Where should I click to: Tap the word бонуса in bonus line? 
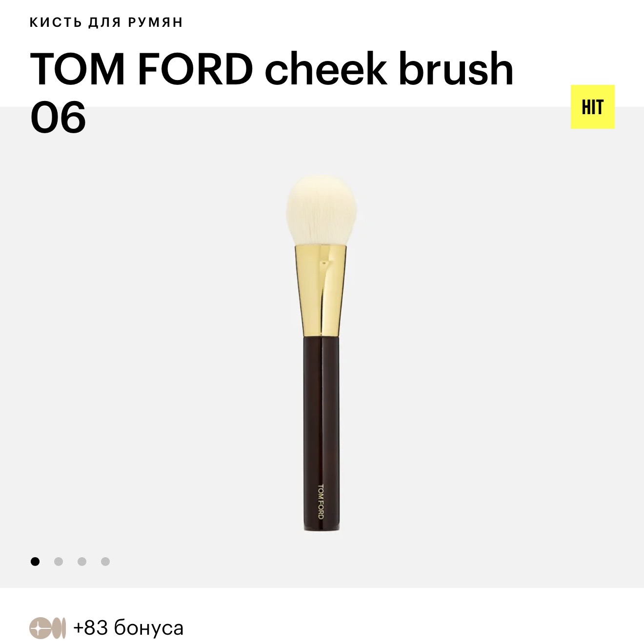[x=148, y=628]
